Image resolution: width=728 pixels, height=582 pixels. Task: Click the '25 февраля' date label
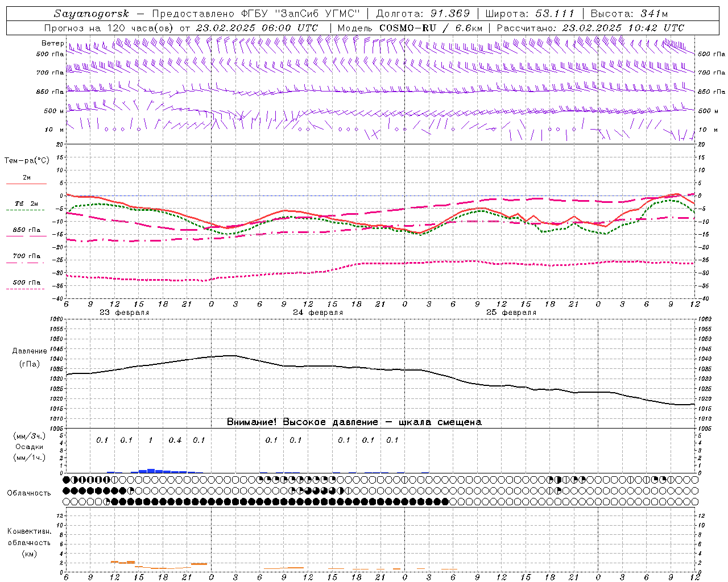point(511,313)
